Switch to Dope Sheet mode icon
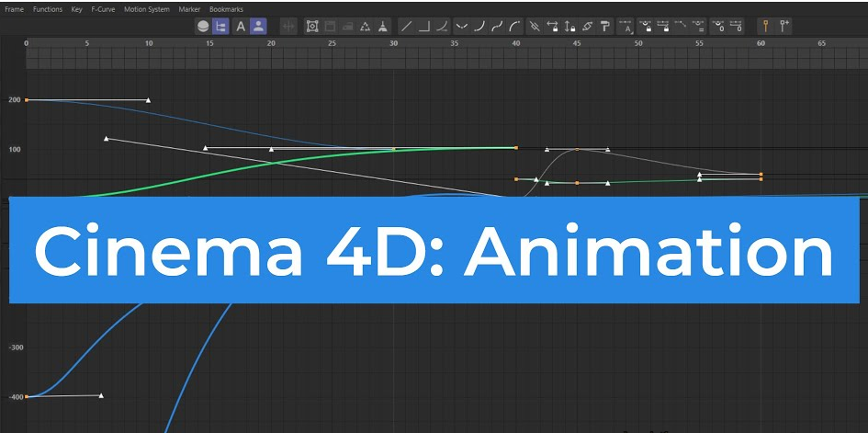The width and height of the screenshot is (868, 433). [202, 27]
